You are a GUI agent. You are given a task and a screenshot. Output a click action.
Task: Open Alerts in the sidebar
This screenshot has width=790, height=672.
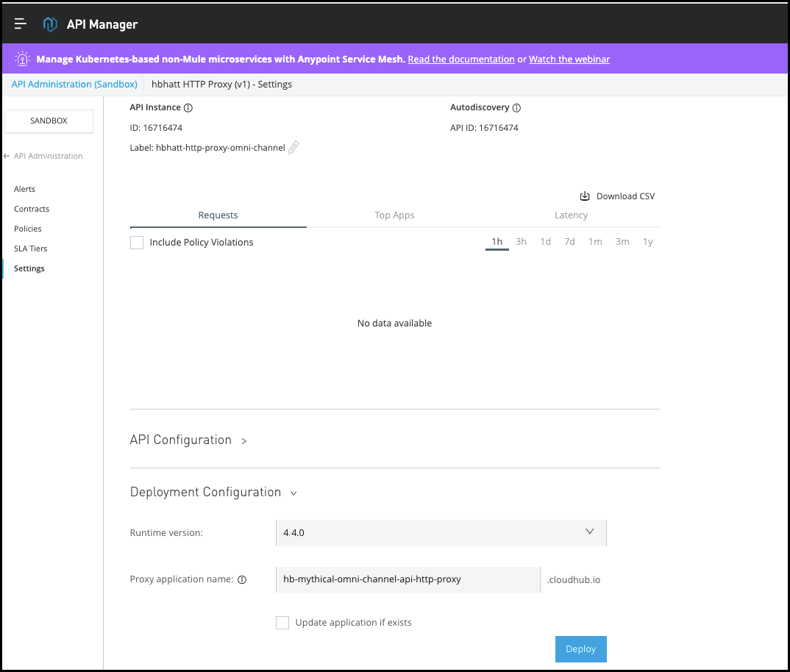click(25, 190)
